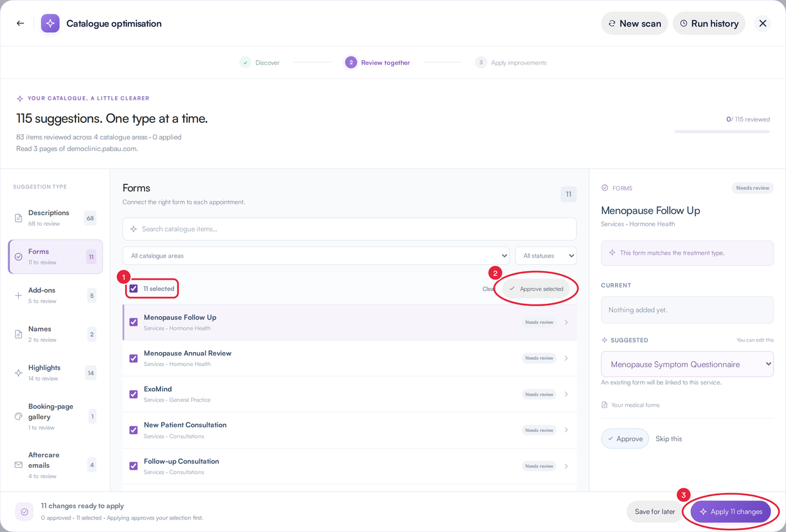The height and width of the screenshot is (532, 786).
Task: Click the document icon beside Your medical forms
Action: coord(605,405)
